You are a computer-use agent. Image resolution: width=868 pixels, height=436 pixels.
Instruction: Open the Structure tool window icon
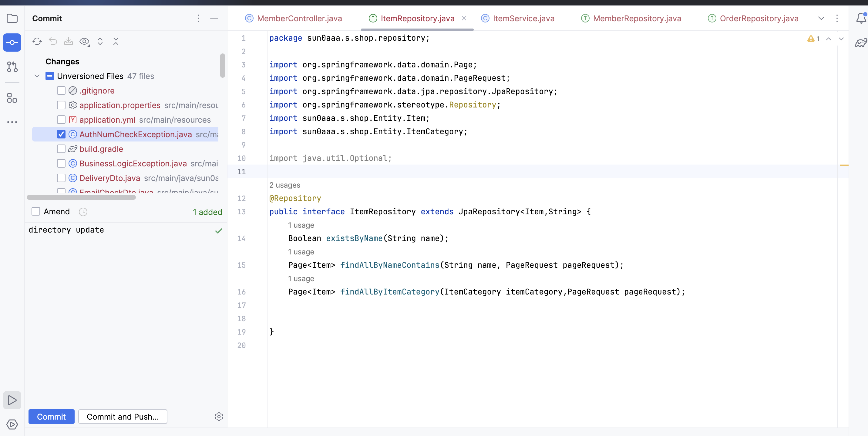12,98
